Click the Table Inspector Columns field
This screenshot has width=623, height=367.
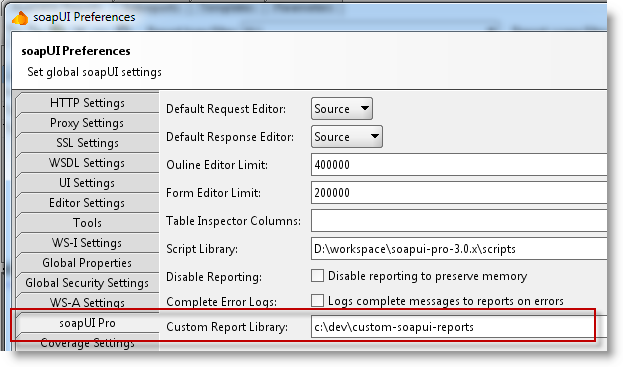point(459,221)
